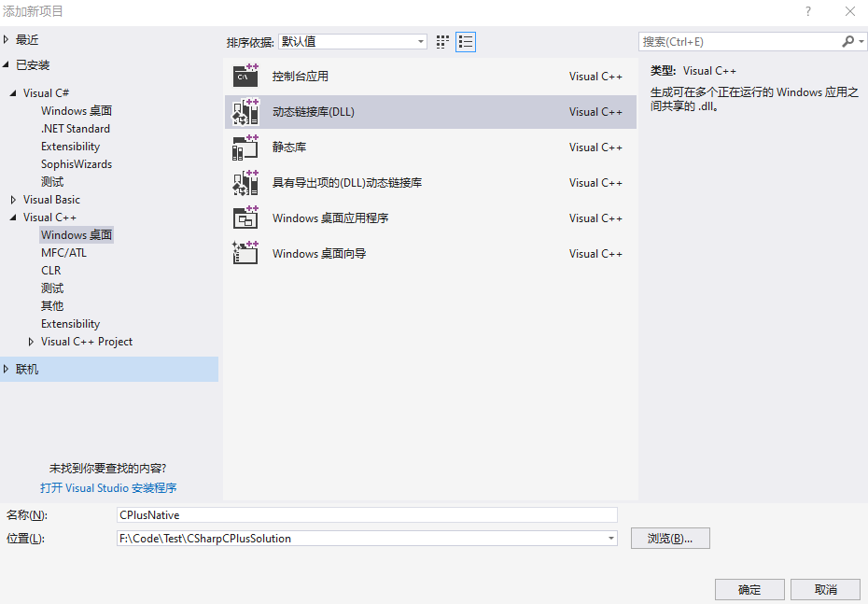Screen dimensions: 868x604
Task: Click the 取消 button
Action: [825, 590]
